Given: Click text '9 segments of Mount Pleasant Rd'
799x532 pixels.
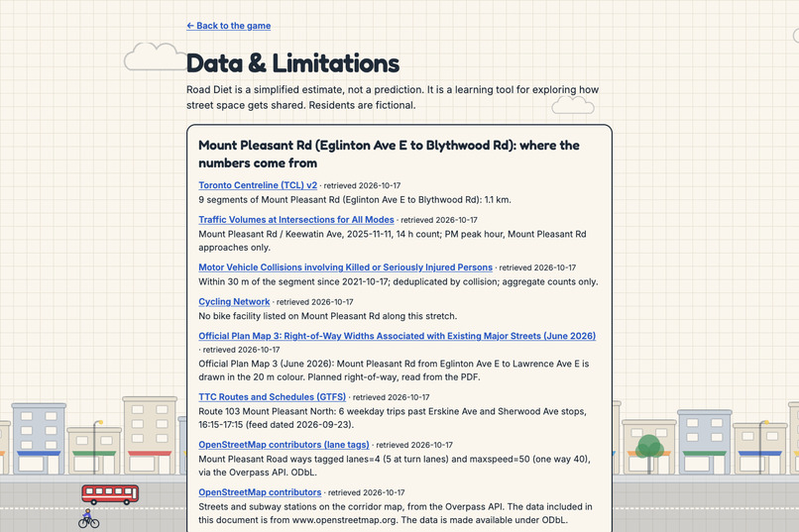Looking at the screenshot, I should (x=267, y=199).
